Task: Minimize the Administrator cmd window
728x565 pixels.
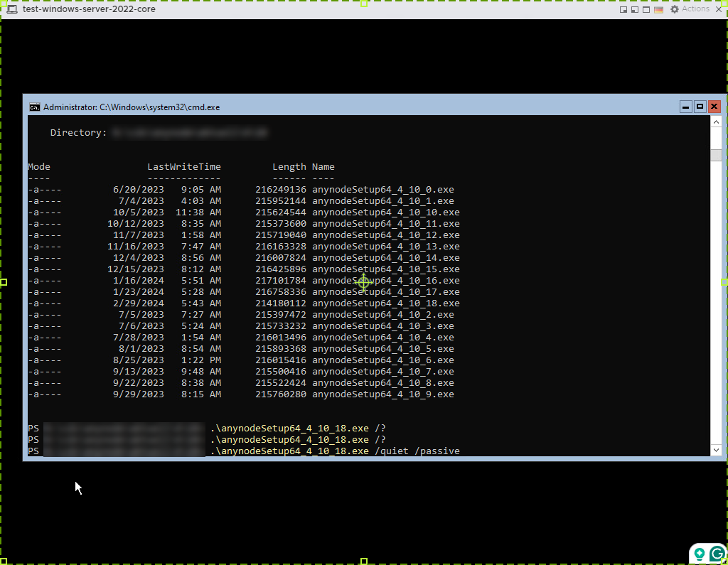Action: (x=685, y=107)
